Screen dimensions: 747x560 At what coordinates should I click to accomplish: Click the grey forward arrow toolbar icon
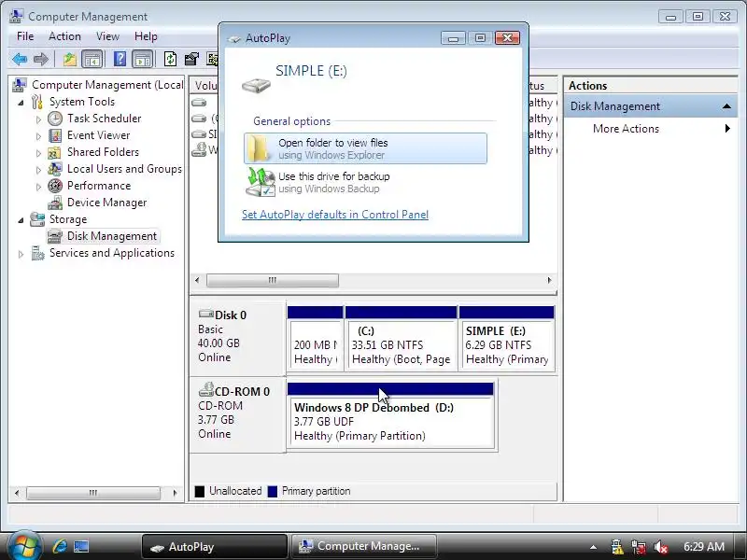[x=41, y=59]
